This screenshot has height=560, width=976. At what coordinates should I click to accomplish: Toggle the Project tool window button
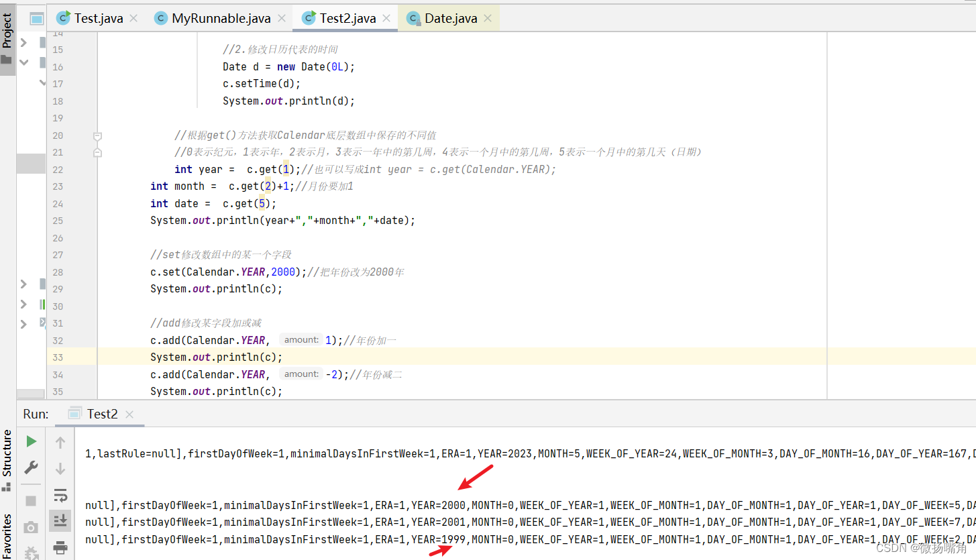[x=7, y=39]
